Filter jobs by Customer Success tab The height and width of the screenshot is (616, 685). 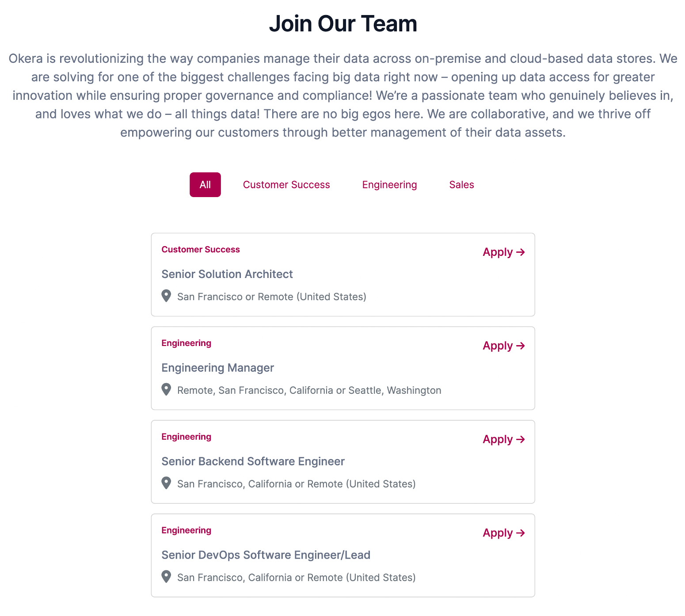[x=286, y=185]
